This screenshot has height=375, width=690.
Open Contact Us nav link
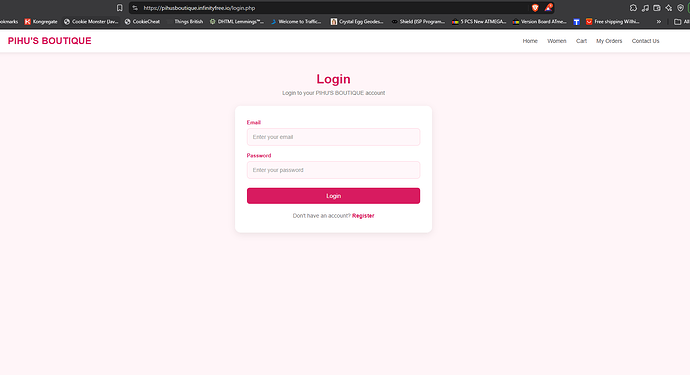click(646, 41)
